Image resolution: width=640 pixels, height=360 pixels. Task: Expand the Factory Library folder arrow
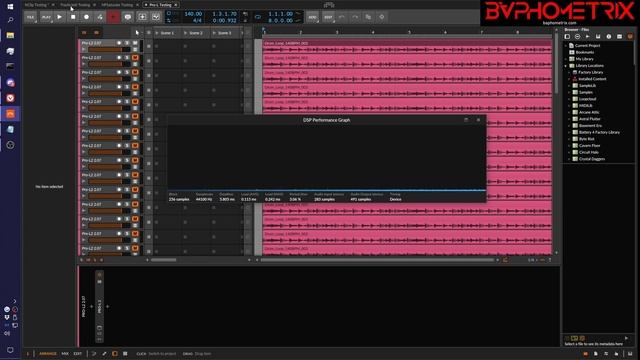pyautogui.click(x=569, y=72)
